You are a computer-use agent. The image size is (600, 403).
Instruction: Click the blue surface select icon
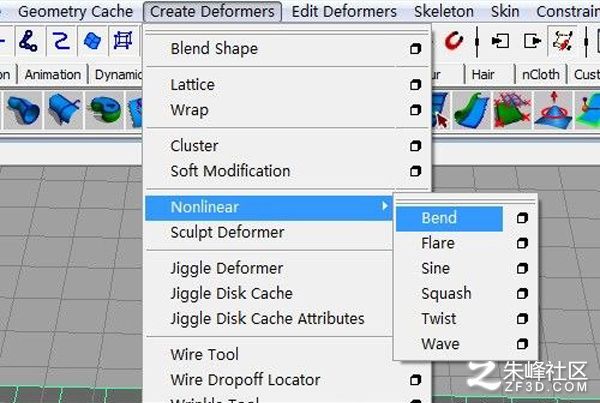point(92,41)
